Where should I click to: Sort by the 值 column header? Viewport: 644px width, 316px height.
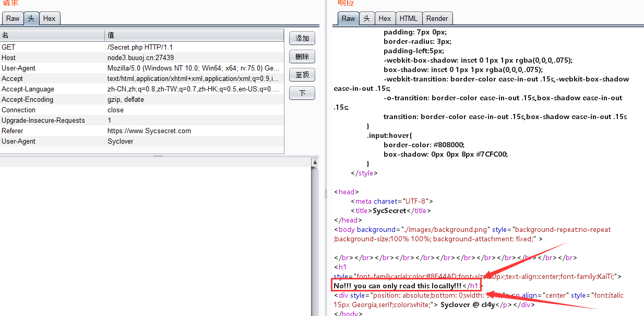click(x=194, y=36)
